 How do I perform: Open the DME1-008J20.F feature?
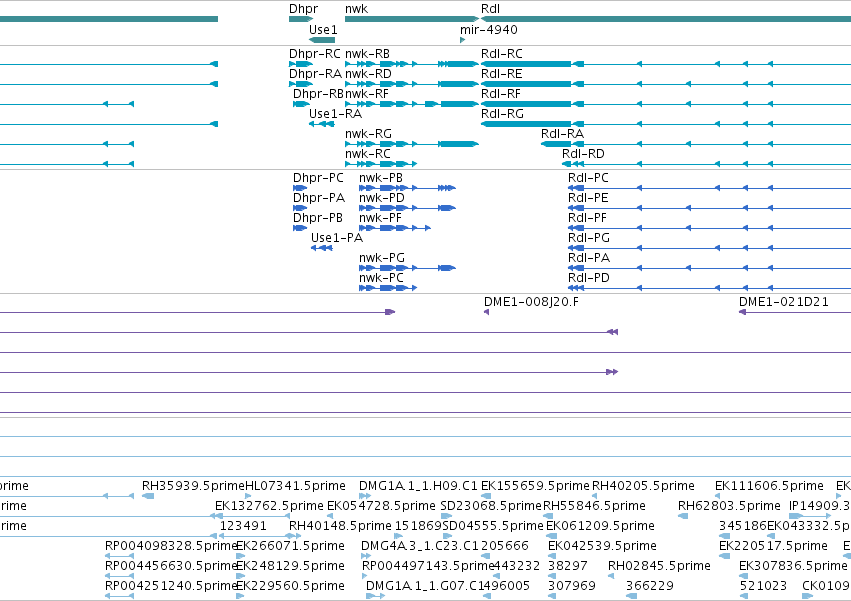[x=531, y=302]
